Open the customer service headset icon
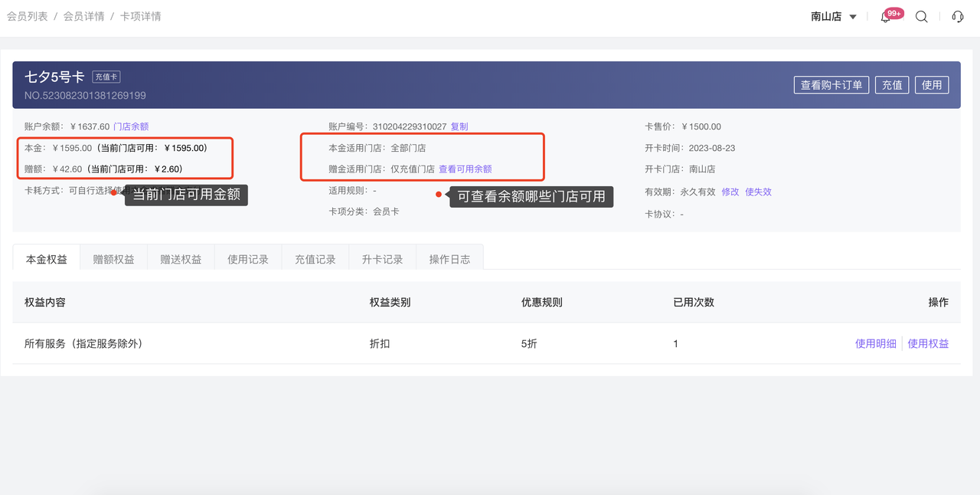This screenshot has height=495, width=980. 957,17
